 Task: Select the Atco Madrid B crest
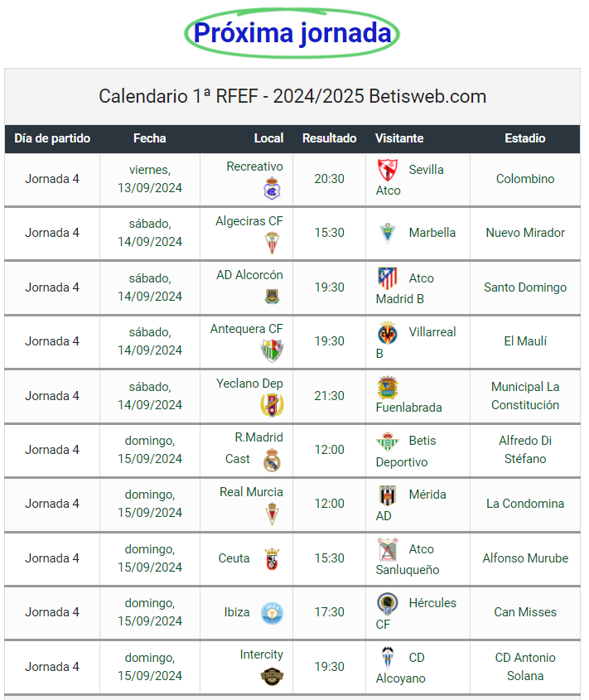[x=387, y=278]
